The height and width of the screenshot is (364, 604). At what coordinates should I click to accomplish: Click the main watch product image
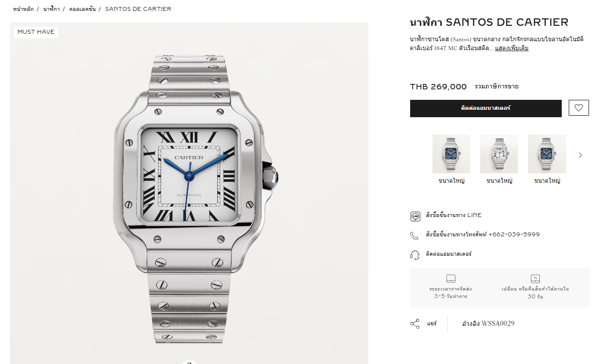tap(189, 193)
